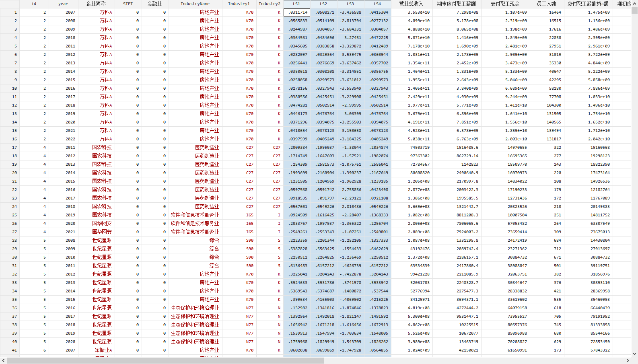Screen dimensions: 638x364
Task: Click the LS1 cell .0311714
Action: [297, 12]
